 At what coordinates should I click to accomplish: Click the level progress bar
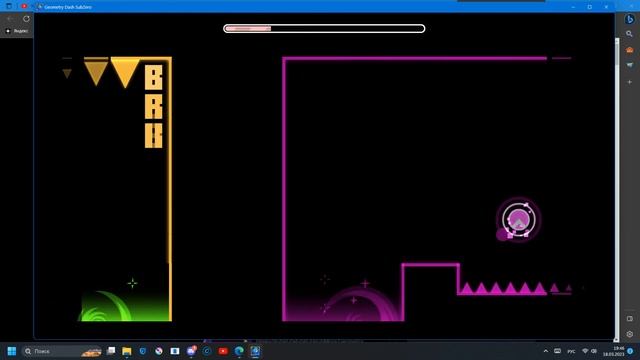(324, 29)
